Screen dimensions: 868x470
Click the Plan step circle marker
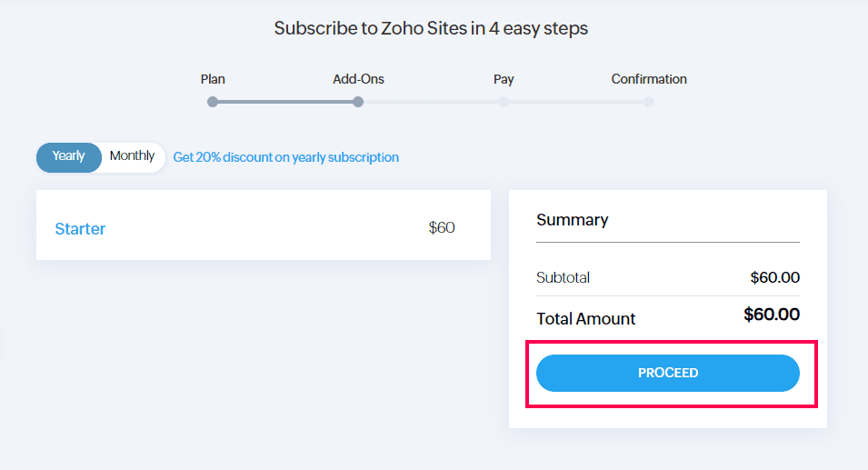[x=213, y=102]
